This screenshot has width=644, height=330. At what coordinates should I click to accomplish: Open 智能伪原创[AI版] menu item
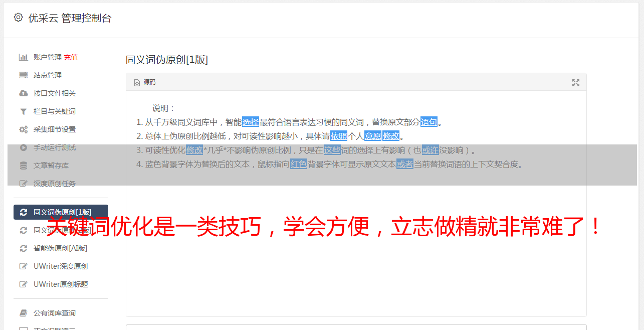[61, 248]
